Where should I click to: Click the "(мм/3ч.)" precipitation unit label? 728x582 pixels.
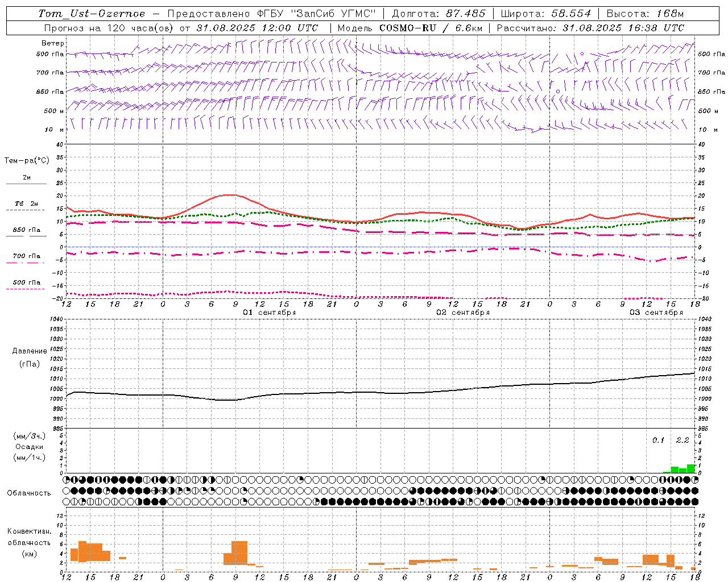tap(30, 436)
